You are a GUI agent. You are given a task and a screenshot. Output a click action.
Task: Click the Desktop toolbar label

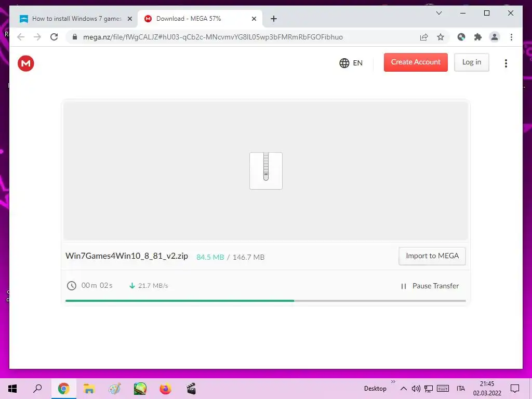[375, 389]
